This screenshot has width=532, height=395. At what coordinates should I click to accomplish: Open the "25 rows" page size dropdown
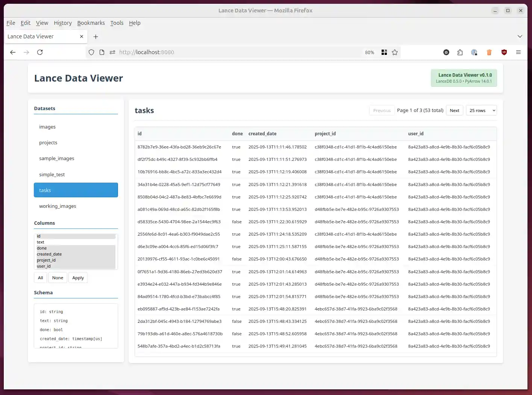point(481,110)
